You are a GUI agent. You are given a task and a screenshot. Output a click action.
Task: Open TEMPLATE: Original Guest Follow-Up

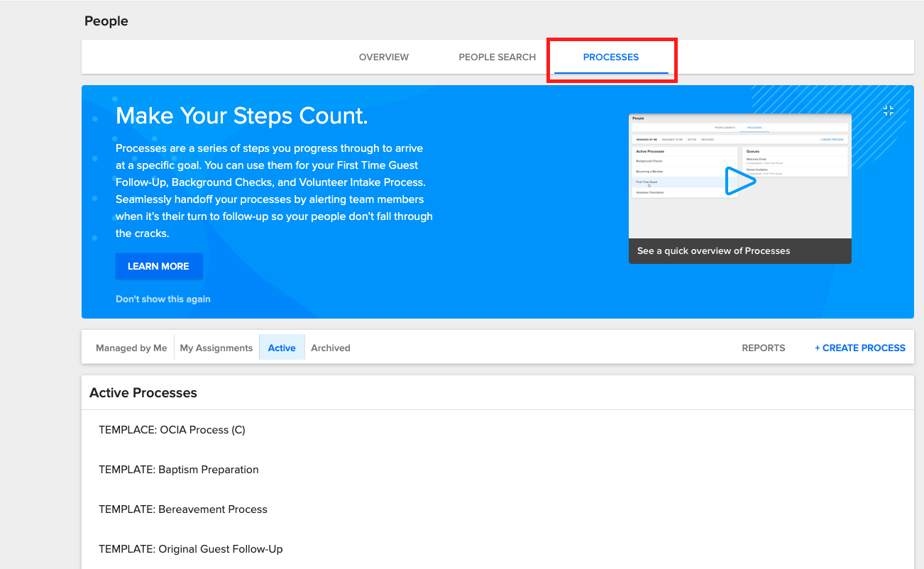(190, 548)
